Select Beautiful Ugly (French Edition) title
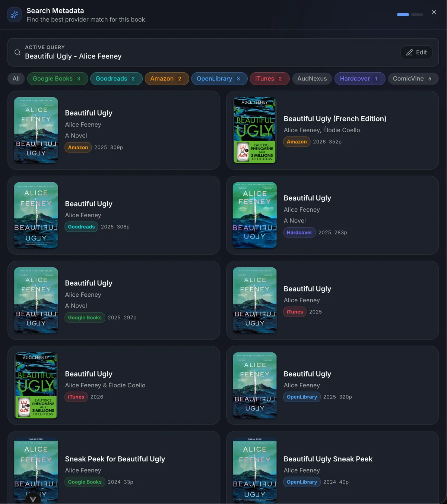This screenshot has height=504, width=447. pyautogui.click(x=335, y=119)
